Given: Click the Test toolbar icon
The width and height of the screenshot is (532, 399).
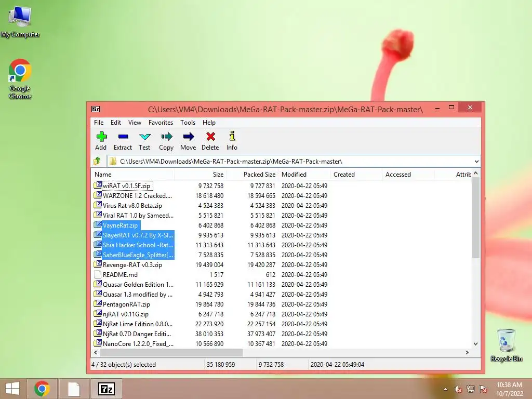Looking at the screenshot, I should click(144, 137).
